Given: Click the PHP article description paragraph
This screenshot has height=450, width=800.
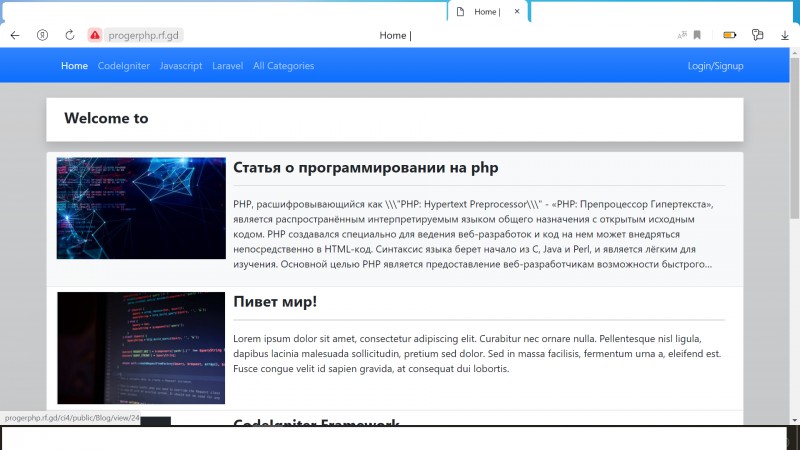Looking at the screenshot, I should [473, 234].
